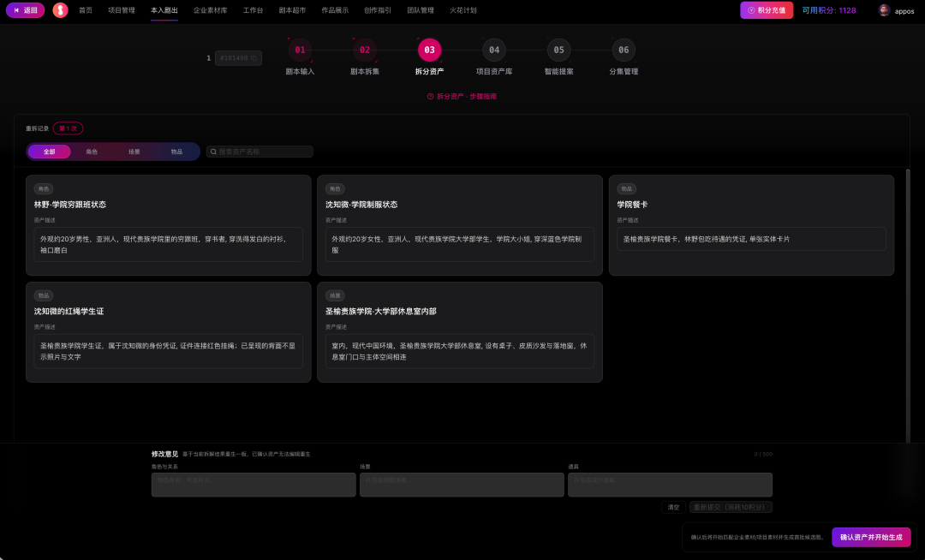
Task: Click the 沈知微·学院制服状态 description box
Action: (460, 245)
